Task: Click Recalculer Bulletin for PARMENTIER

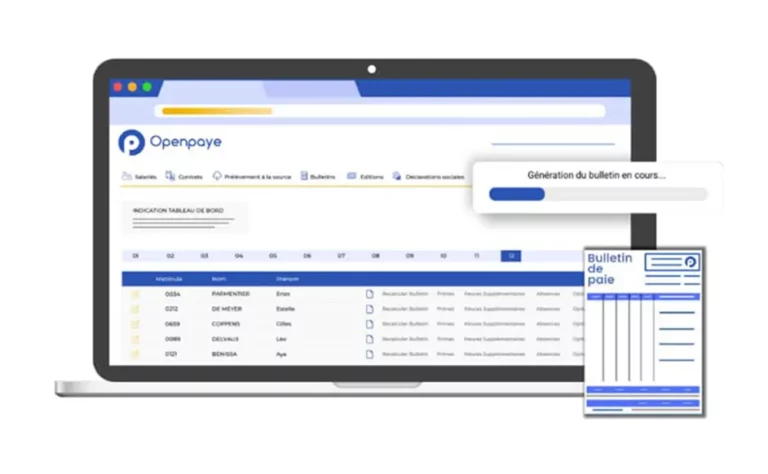Action: click(x=405, y=294)
